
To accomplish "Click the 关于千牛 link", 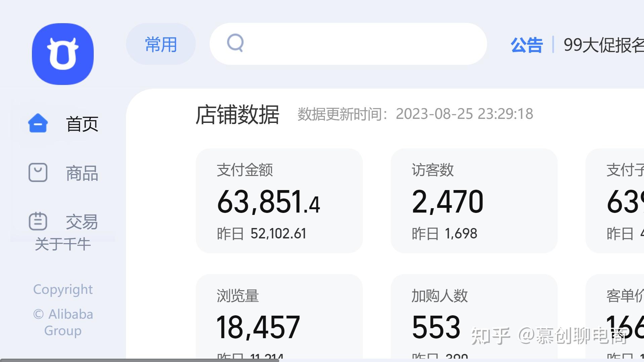I will (x=63, y=244).
